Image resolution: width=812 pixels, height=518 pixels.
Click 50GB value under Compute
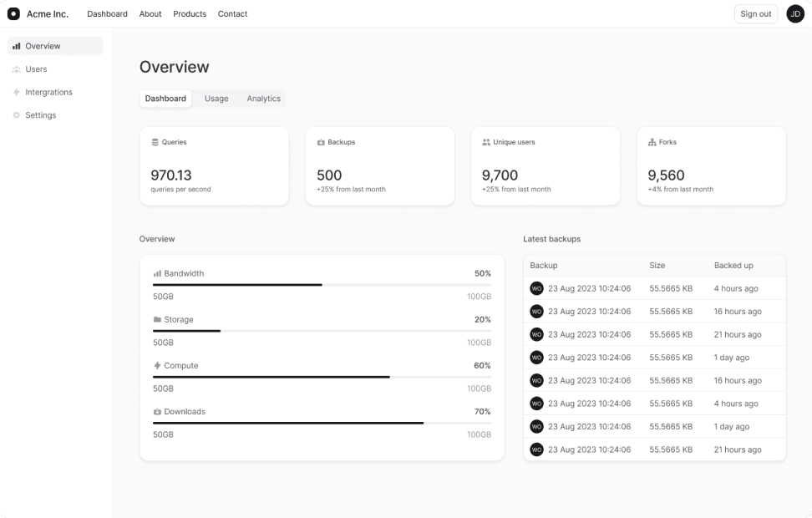(163, 388)
